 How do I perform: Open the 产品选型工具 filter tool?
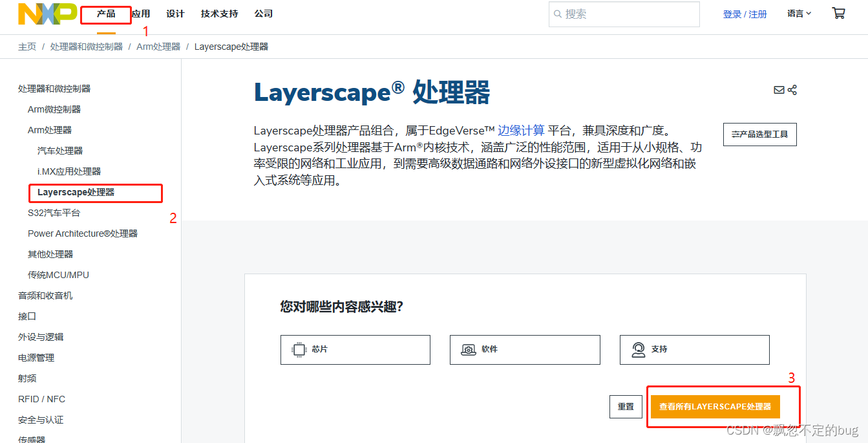pos(759,134)
